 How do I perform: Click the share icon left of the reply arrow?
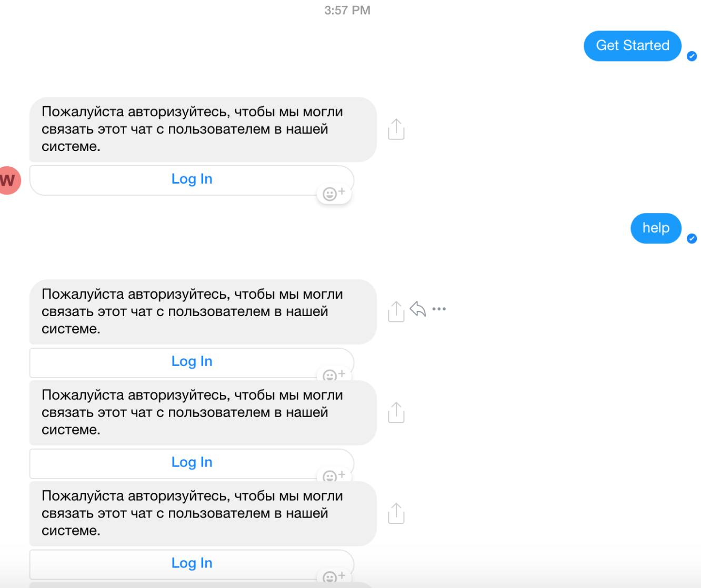point(396,311)
